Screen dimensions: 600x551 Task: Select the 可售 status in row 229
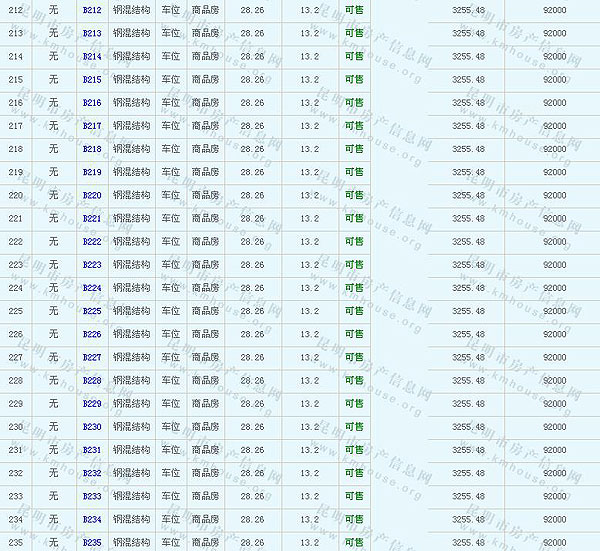click(354, 404)
